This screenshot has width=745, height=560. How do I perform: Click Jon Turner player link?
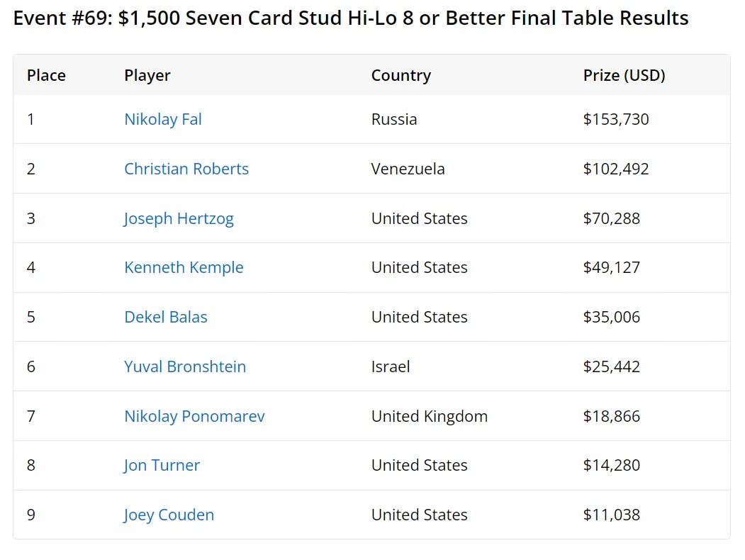click(x=162, y=465)
